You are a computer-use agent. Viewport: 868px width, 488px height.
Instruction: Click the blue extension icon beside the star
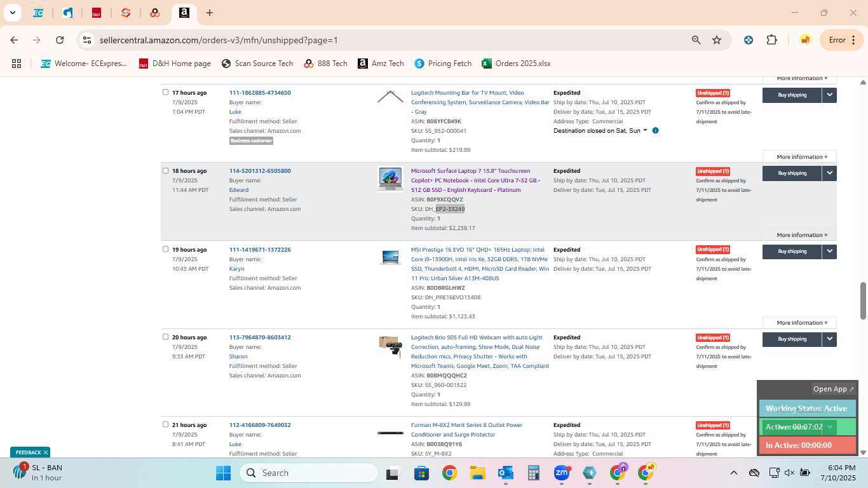[749, 40]
